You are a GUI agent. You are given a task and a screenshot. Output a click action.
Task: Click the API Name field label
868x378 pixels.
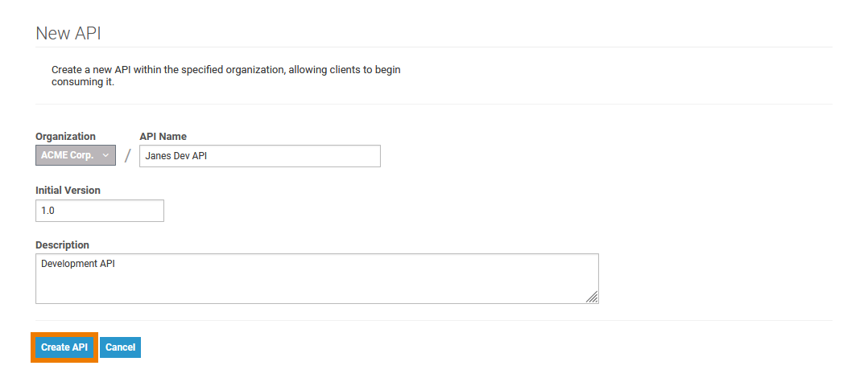click(x=163, y=137)
